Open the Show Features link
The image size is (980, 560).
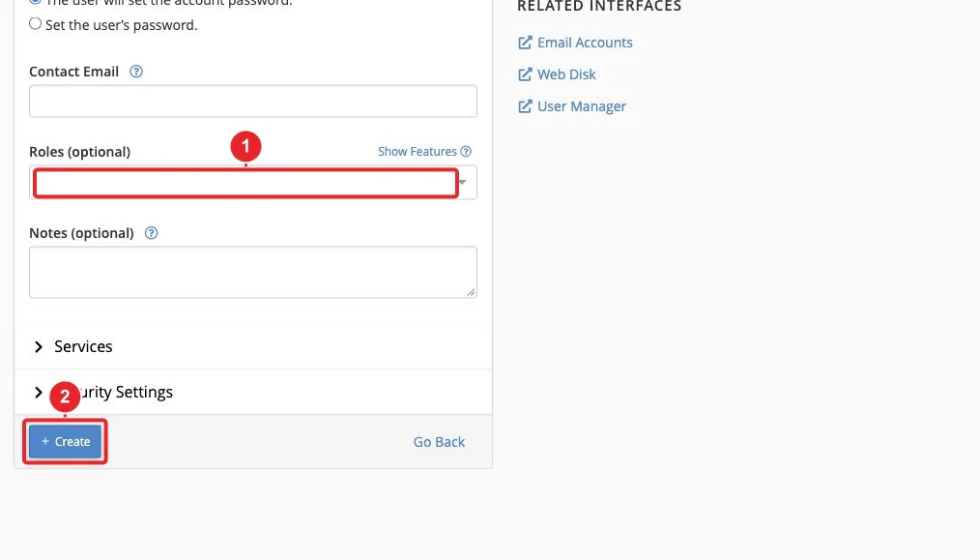coord(417,152)
